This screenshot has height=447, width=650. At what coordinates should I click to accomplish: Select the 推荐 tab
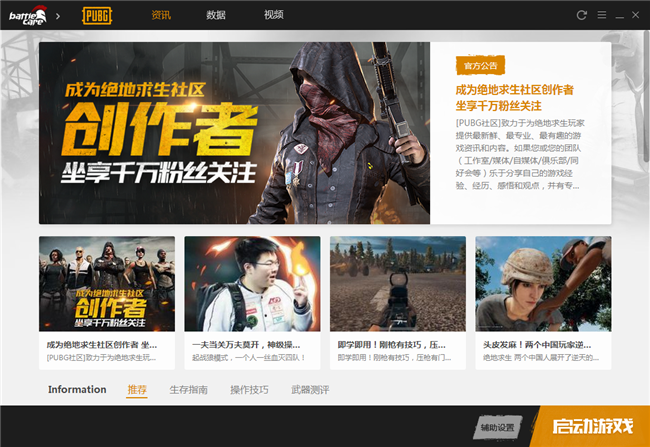pyautogui.click(x=137, y=389)
